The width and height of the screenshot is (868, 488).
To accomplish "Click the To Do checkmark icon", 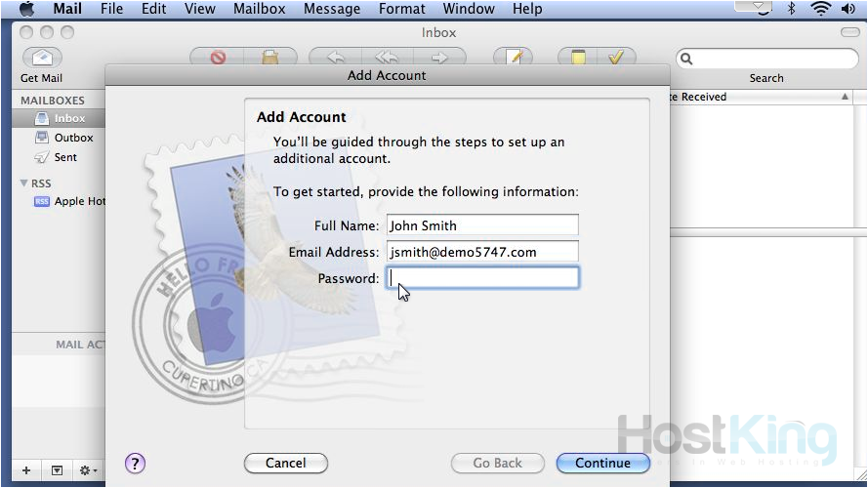I will coord(616,58).
